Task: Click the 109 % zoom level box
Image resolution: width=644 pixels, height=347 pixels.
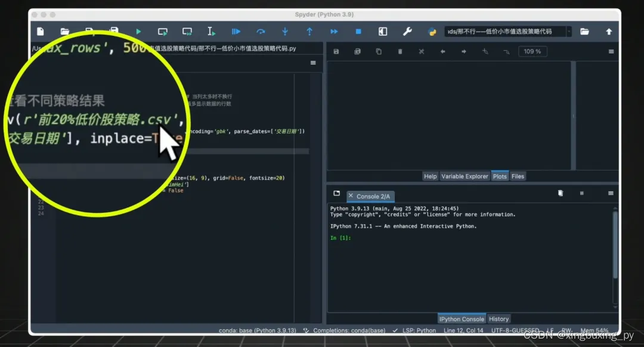Action: pos(532,51)
